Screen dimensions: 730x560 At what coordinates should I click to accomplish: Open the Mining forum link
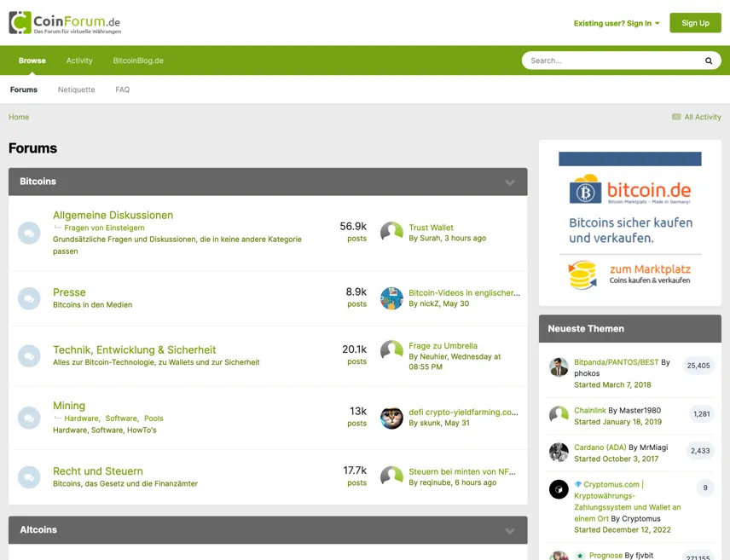(x=69, y=406)
